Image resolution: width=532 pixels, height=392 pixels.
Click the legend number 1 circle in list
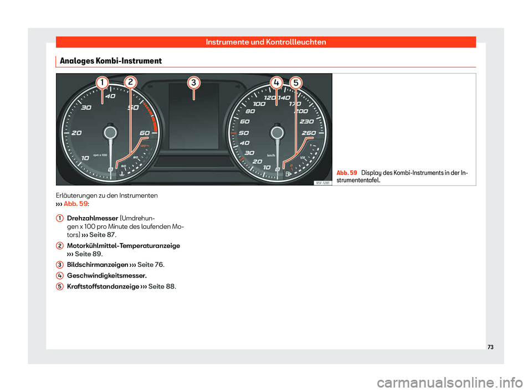[60, 218]
